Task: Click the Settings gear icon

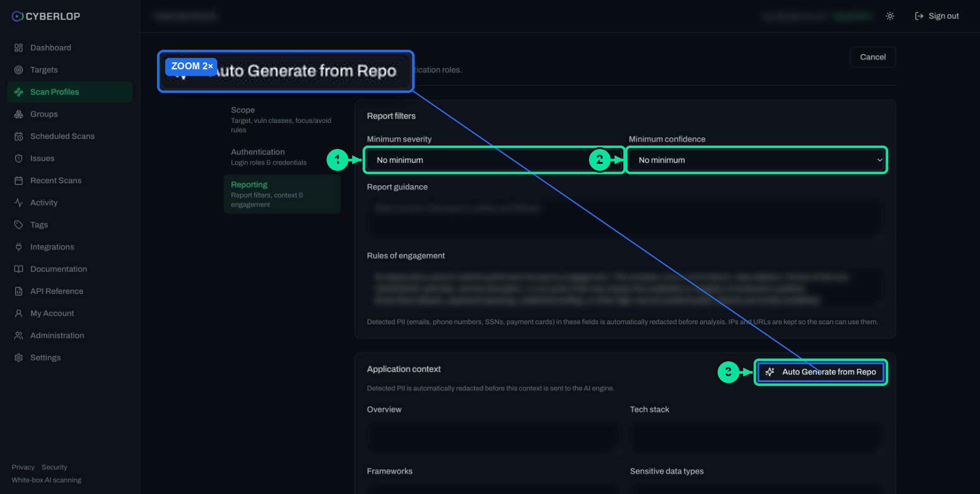Action: pyautogui.click(x=19, y=357)
